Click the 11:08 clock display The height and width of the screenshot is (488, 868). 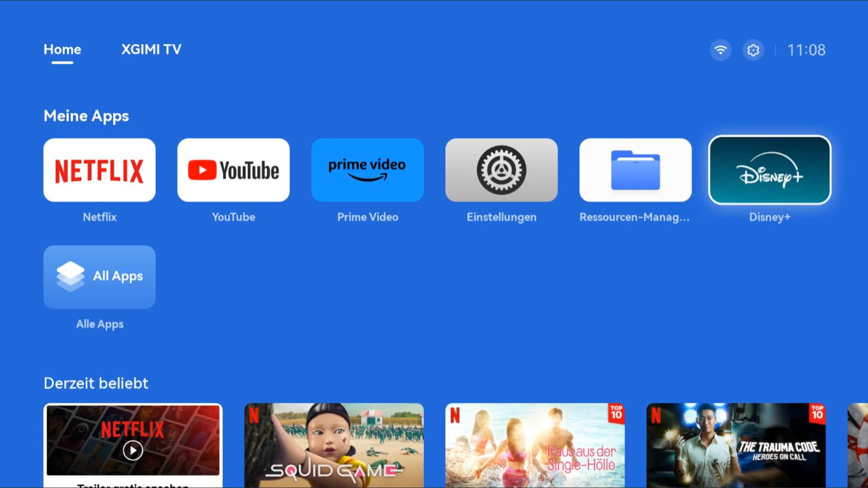click(807, 50)
